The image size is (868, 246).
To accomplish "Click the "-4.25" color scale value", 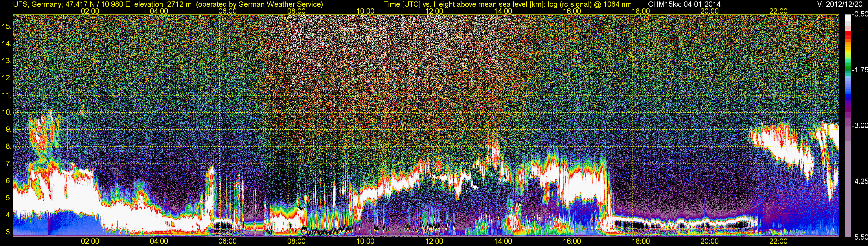I will pyautogui.click(x=860, y=181).
